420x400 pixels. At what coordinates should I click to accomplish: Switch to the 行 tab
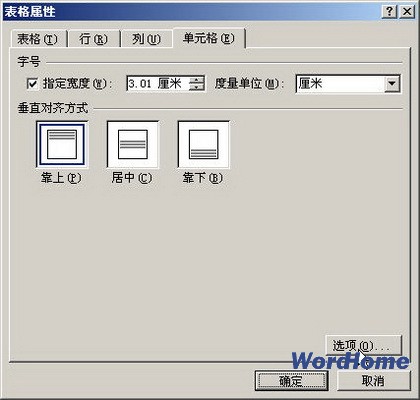point(94,39)
